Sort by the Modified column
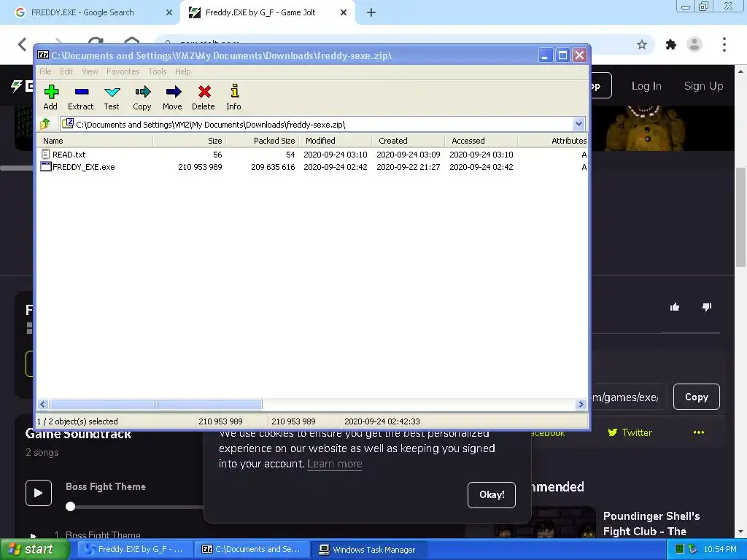 pos(336,141)
